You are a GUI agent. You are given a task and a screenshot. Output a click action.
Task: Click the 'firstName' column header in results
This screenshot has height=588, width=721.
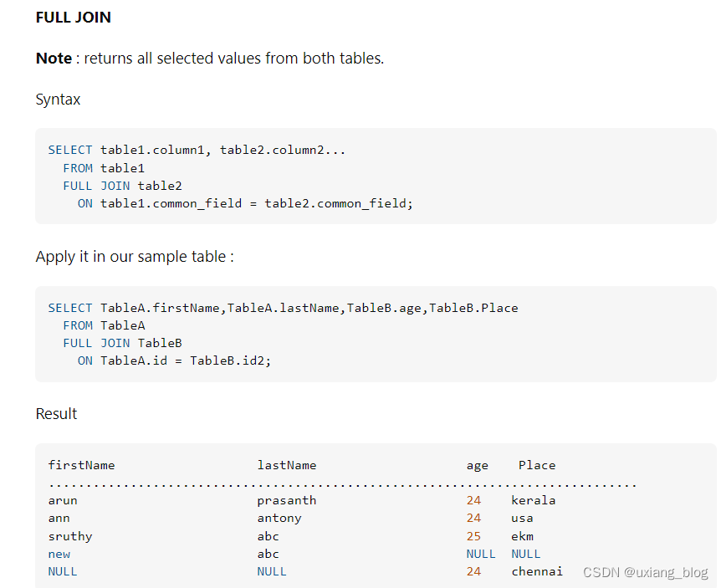tap(81, 465)
